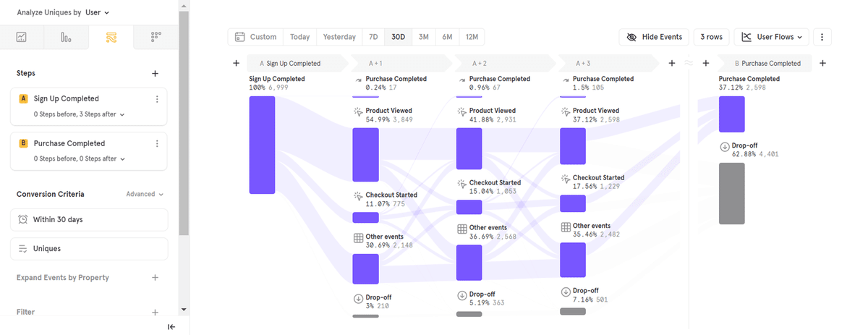Open the Funnels bar chart tab
The height and width of the screenshot is (335, 868).
(66, 37)
